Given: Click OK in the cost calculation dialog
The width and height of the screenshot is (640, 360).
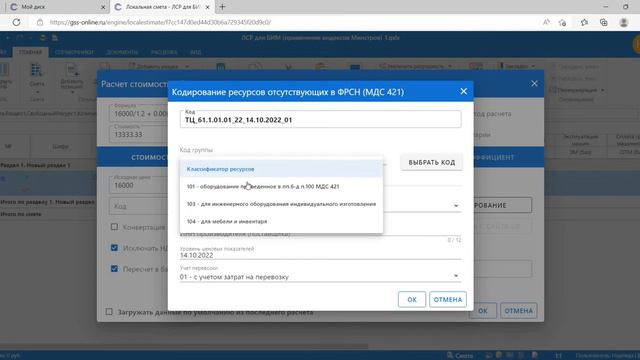Looking at the screenshot, I should pos(483,311).
